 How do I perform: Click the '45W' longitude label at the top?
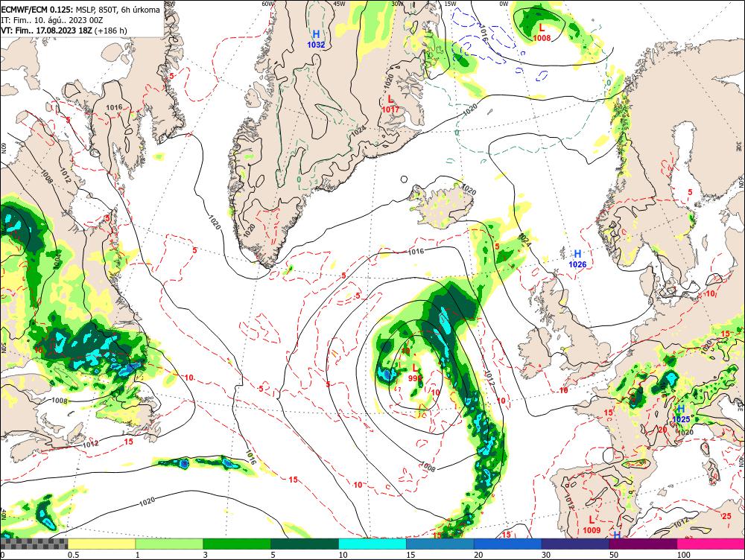[339, 4]
